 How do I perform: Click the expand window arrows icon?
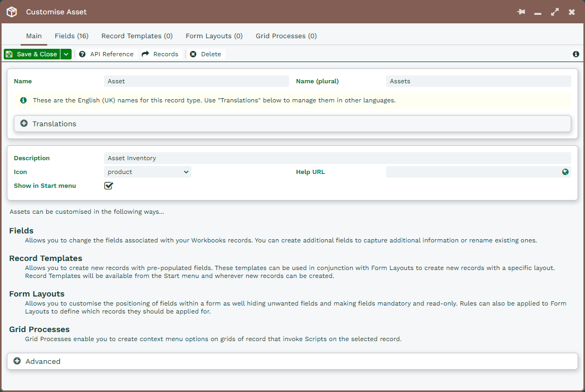tap(555, 12)
